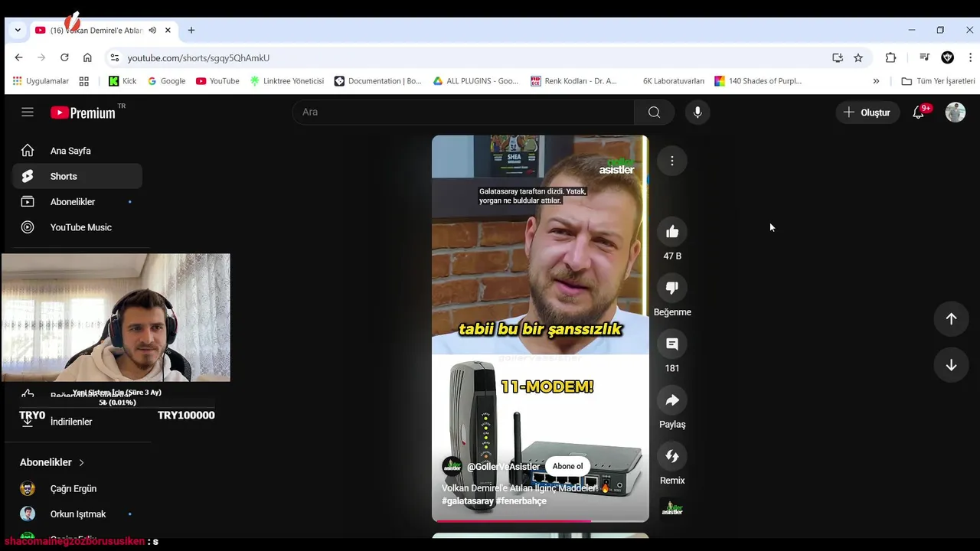Go to next short with down arrow
Screen dimensions: 980x551
point(951,366)
